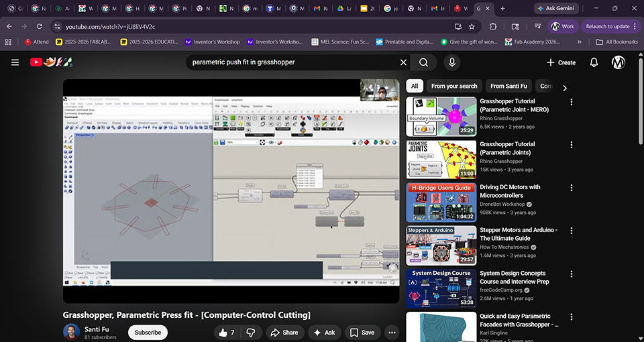This screenshot has height=342, width=644.
Task: Open the Fab Academy 2026 bookmark
Action: (532, 42)
